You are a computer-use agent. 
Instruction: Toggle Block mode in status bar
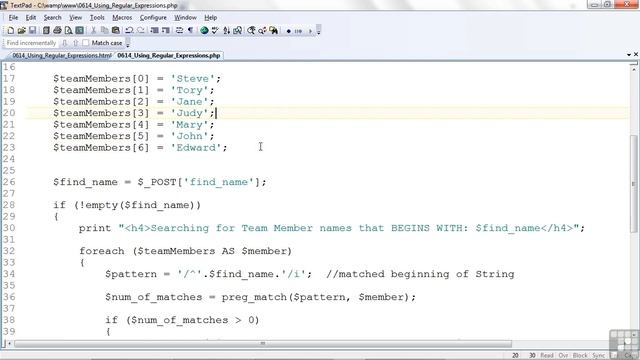pyautogui.click(x=580, y=356)
